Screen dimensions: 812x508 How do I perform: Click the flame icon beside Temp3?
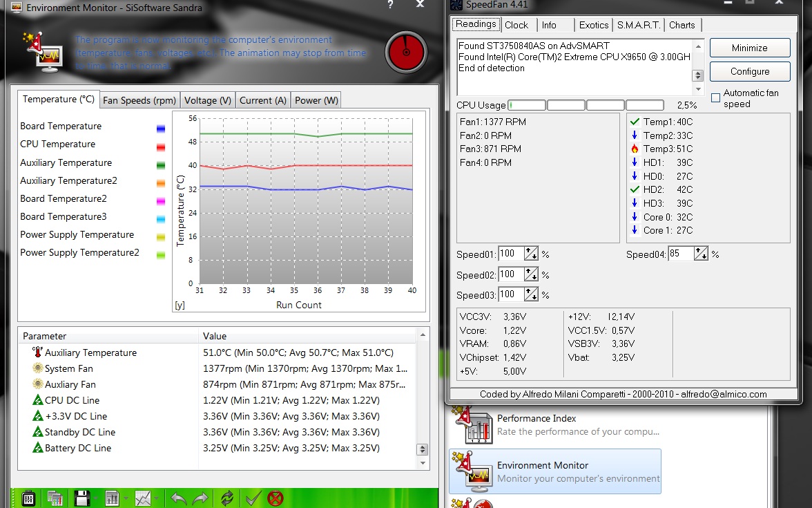coord(635,149)
